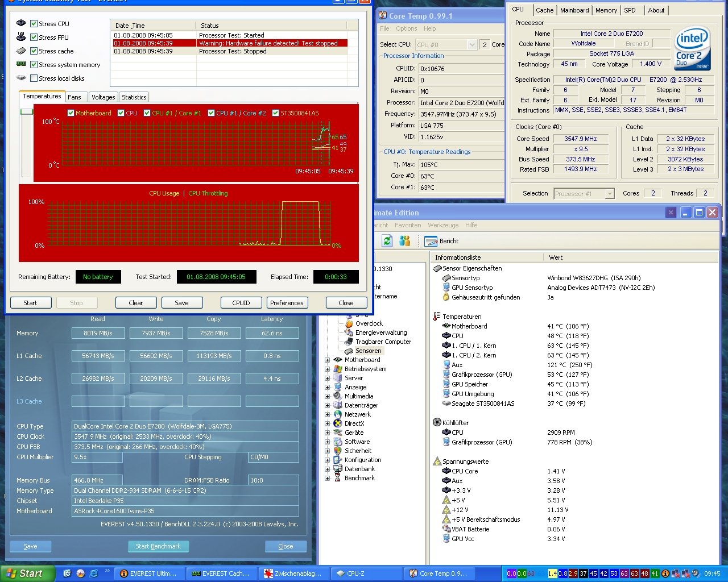This screenshot has width=728, height=582.
Task: Switch to Statistics tab in stability test
Action: coord(134,97)
